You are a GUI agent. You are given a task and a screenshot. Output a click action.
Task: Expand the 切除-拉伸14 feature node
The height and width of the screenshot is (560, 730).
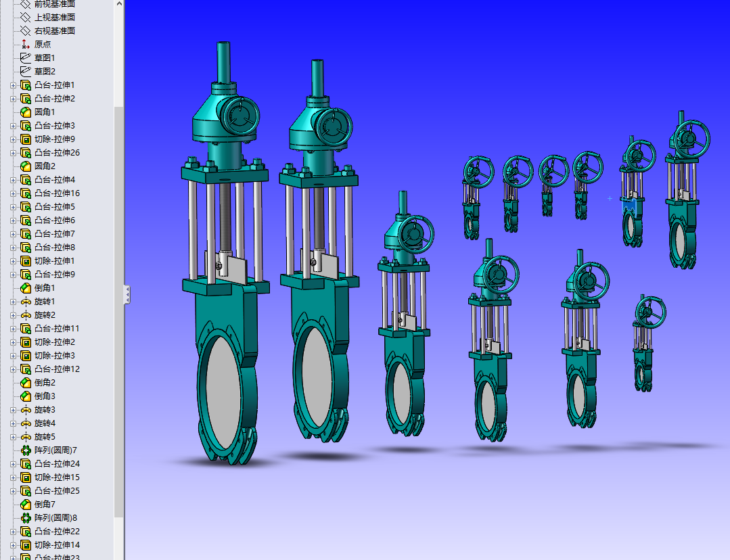[13, 544]
